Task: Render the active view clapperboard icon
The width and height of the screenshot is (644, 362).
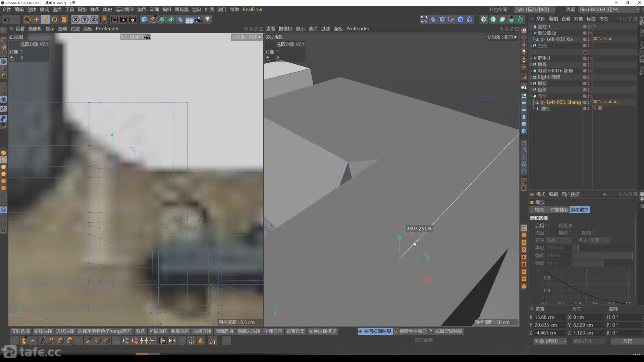Action: (x=114, y=19)
